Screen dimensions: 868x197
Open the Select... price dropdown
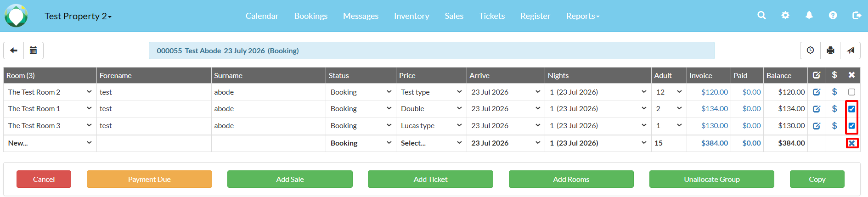coord(431,143)
